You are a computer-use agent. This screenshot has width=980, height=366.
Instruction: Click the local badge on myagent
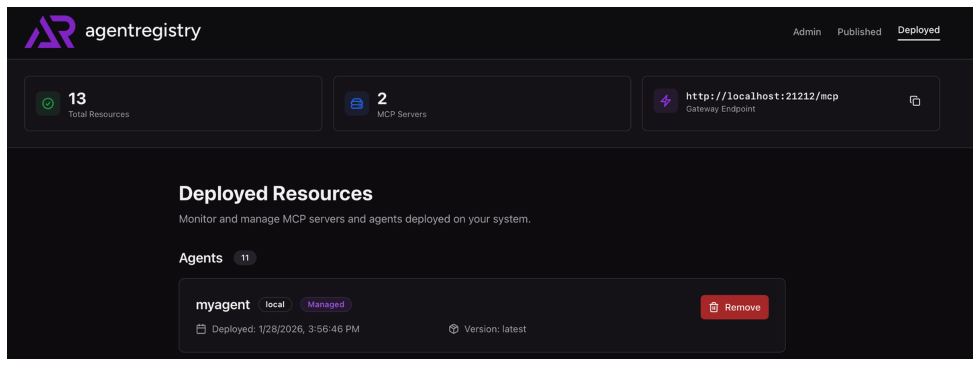(x=275, y=304)
